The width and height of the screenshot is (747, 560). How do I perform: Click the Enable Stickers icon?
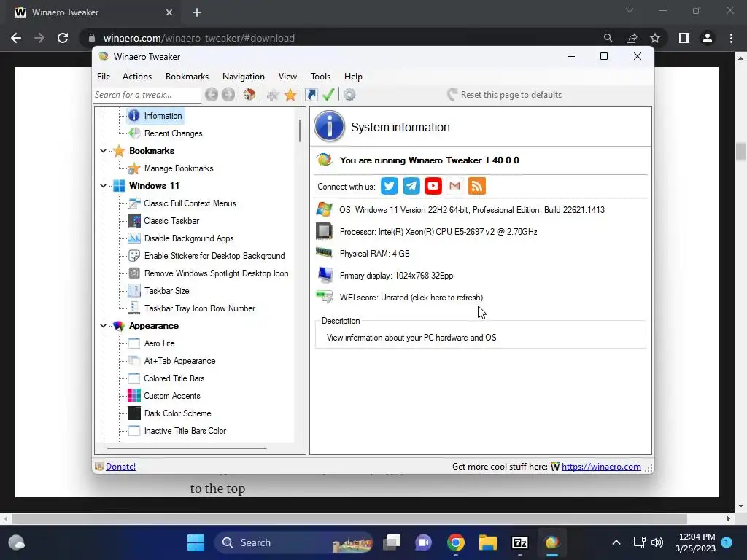(134, 256)
